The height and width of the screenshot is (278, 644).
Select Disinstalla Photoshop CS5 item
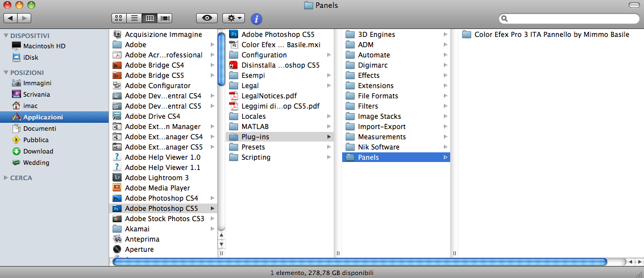pyautogui.click(x=280, y=65)
